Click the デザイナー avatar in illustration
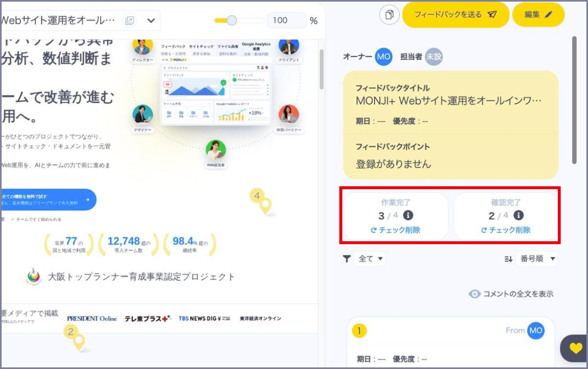588x369 pixels. click(x=143, y=114)
